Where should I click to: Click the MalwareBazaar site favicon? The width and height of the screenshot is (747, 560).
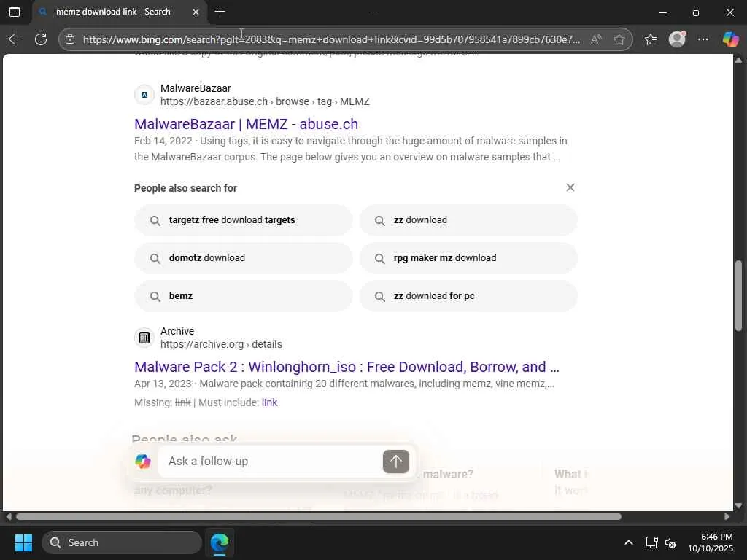pos(144,95)
